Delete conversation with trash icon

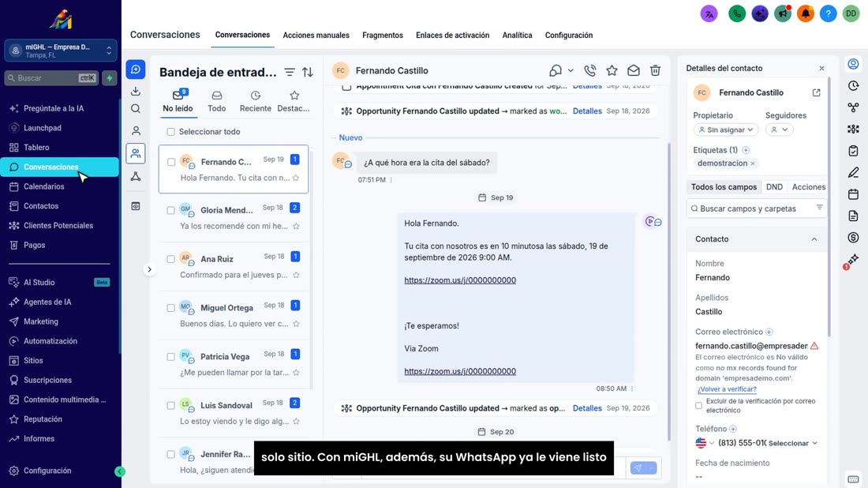pos(656,70)
